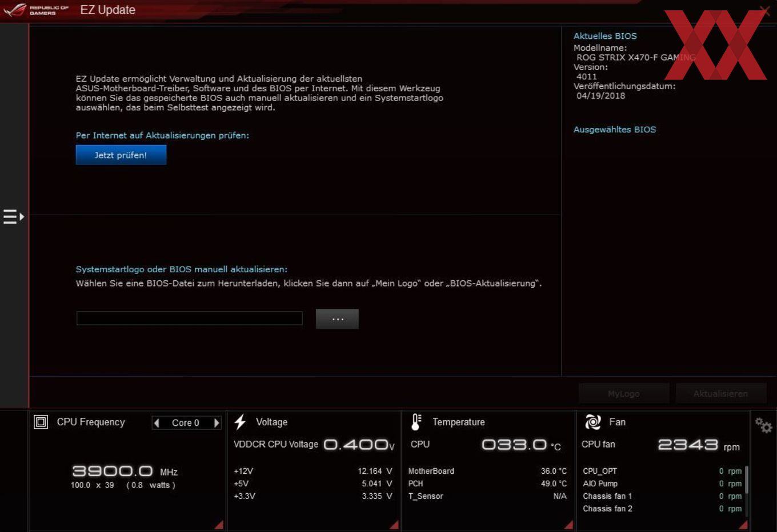Open the monitoring settings gear icon

[x=763, y=425]
